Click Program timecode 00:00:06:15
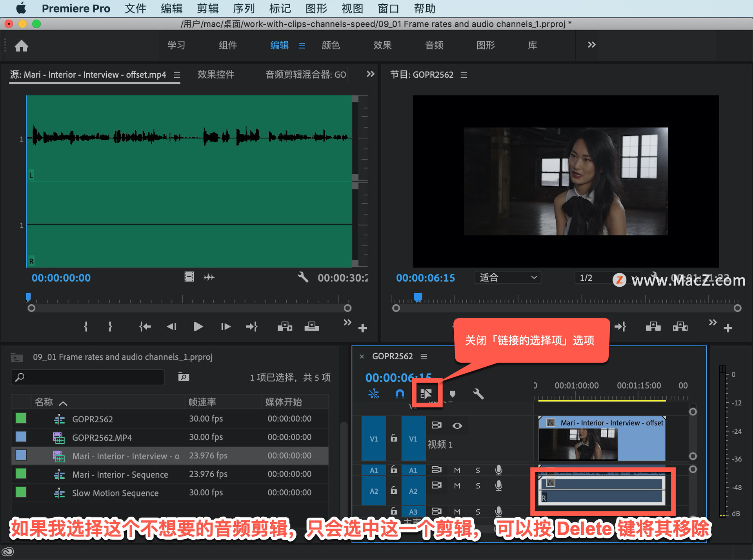The image size is (753, 560). 426,278
